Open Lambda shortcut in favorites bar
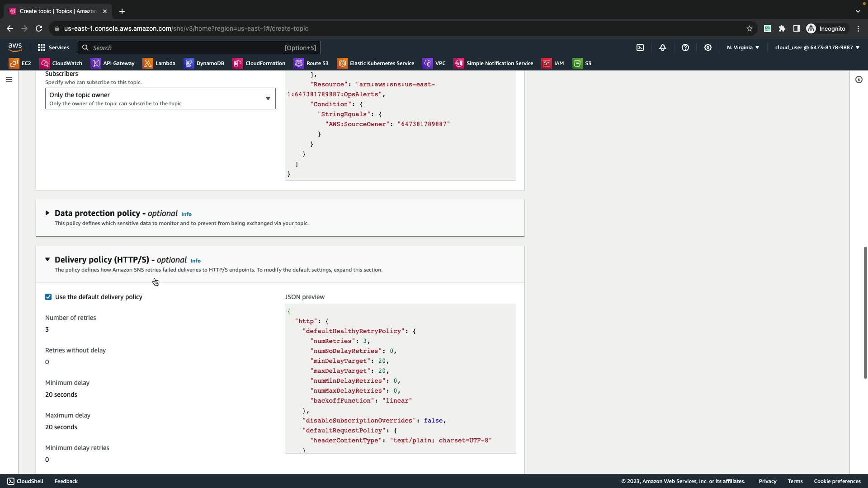The image size is (868, 488). pos(159,63)
